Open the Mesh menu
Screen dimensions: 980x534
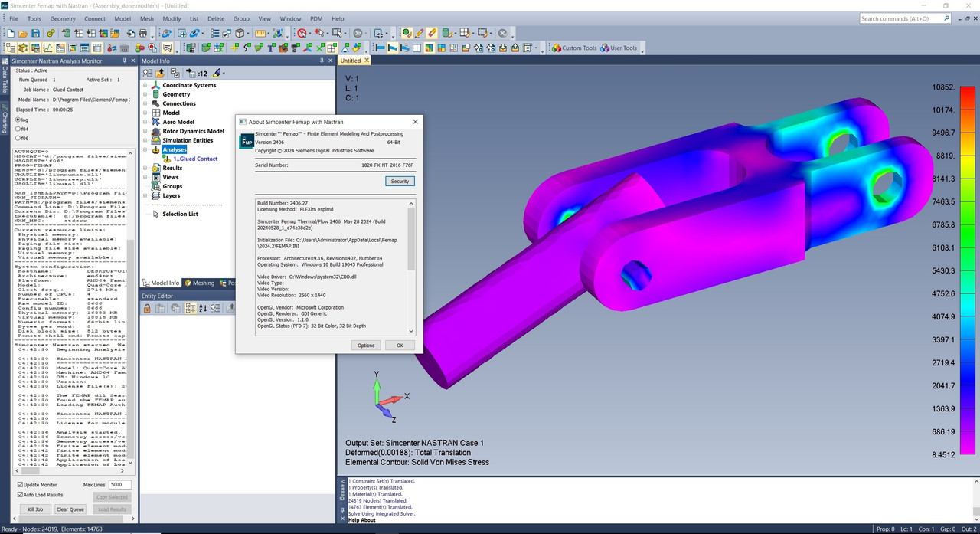pyautogui.click(x=146, y=18)
